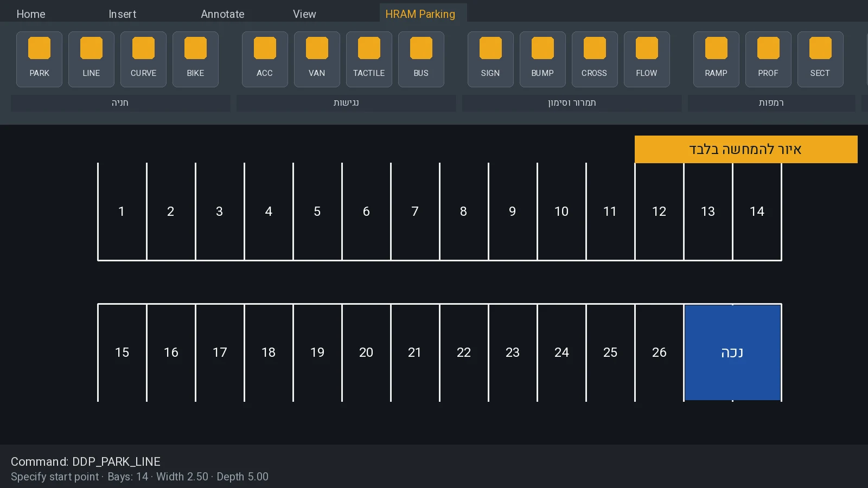Open the Annotate tab

pyautogui.click(x=222, y=14)
